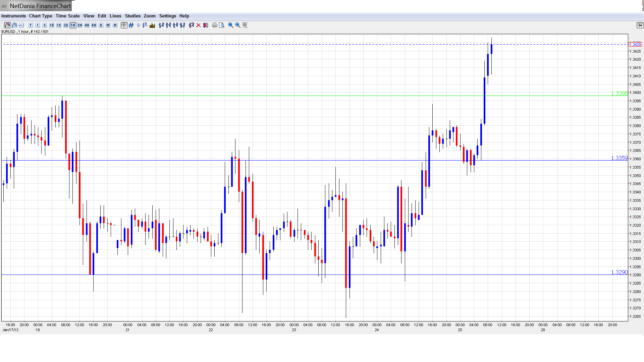
Task: Open the Studies menu
Action: point(132,16)
